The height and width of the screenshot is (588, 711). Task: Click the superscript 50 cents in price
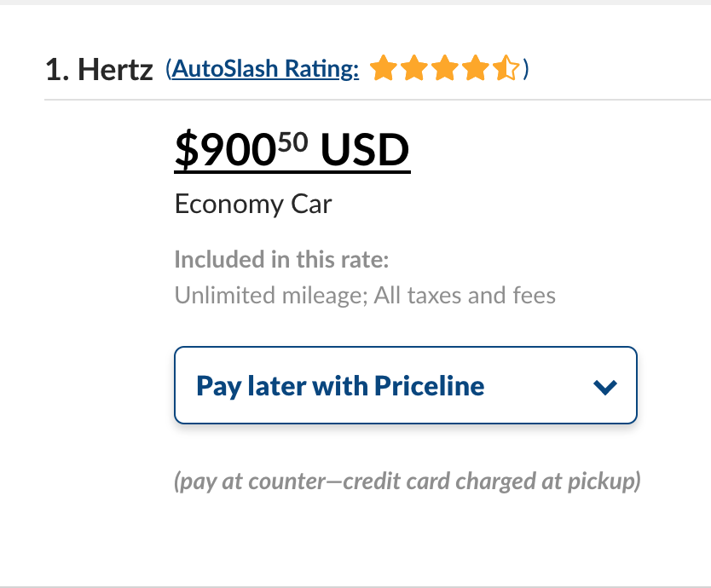pos(292,141)
